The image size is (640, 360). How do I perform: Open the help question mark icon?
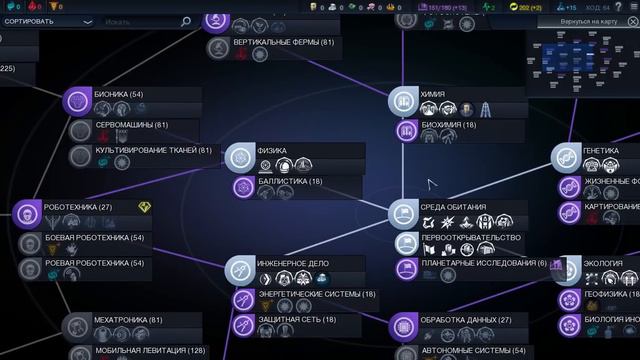[x=618, y=7]
